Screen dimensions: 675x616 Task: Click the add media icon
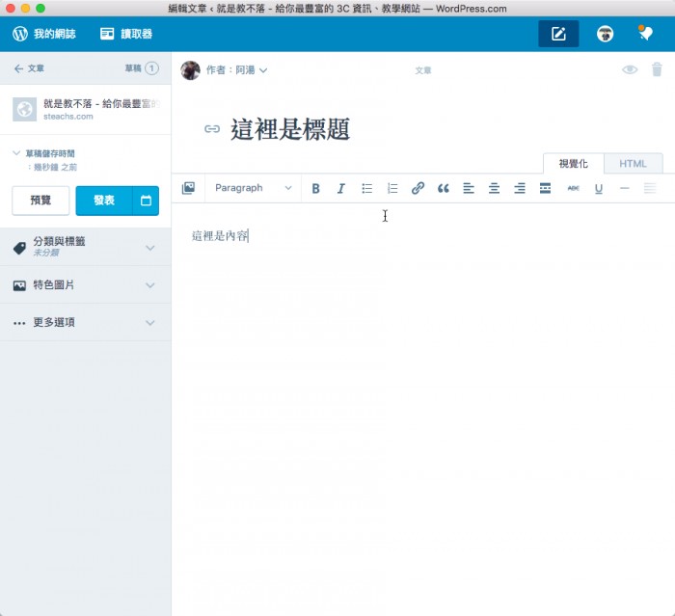[188, 188]
